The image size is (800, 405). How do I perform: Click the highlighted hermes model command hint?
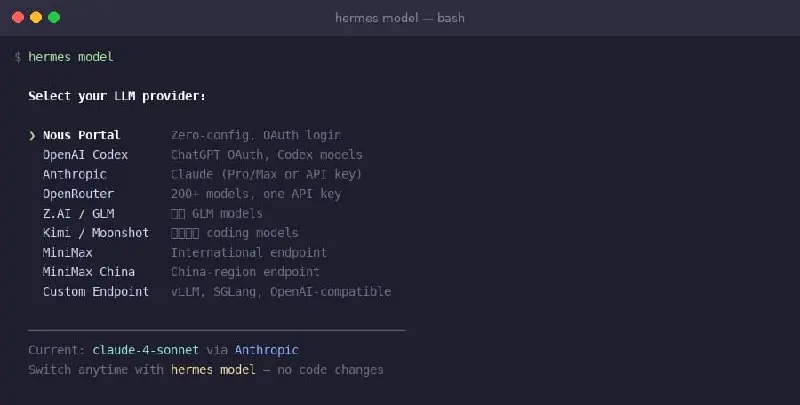(213, 370)
